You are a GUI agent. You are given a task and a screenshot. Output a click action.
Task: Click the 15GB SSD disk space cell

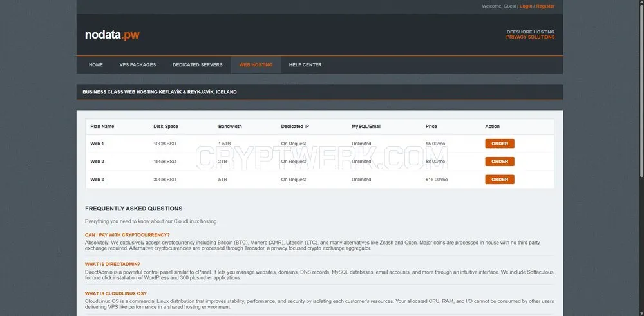[x=165, y=162]
